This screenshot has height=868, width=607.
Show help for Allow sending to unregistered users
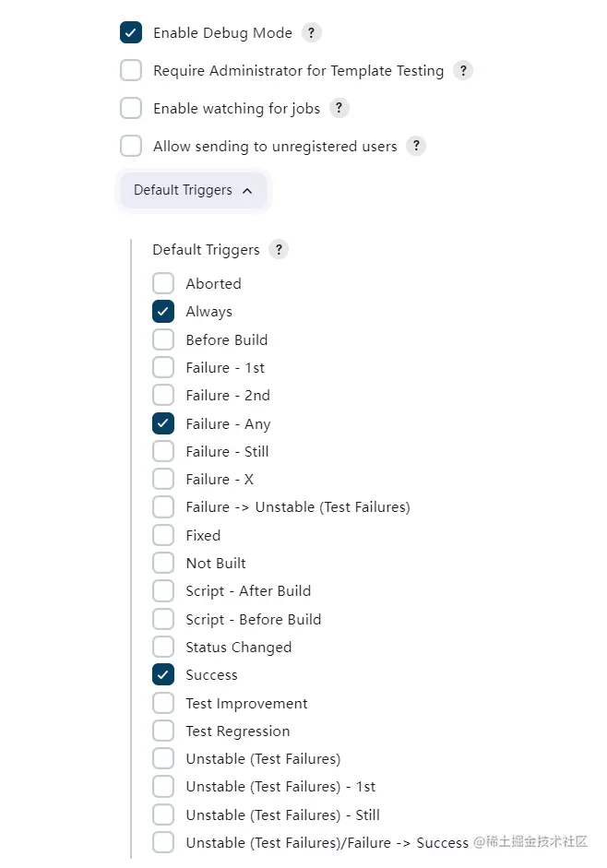pyautogui.click(x=416, y=146)
